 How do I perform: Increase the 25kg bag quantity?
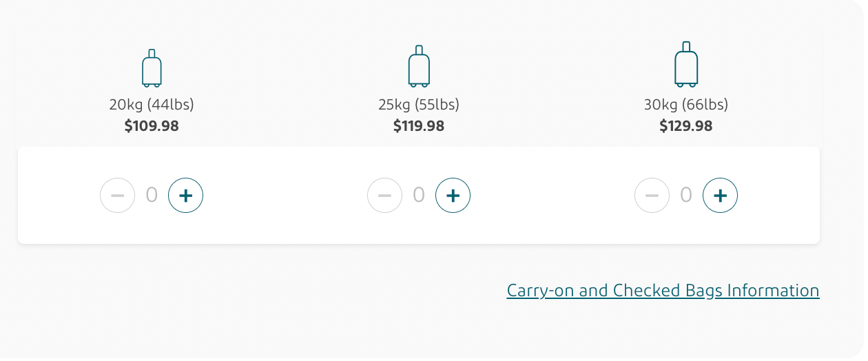pyautogui.click(x=453, y=196)
